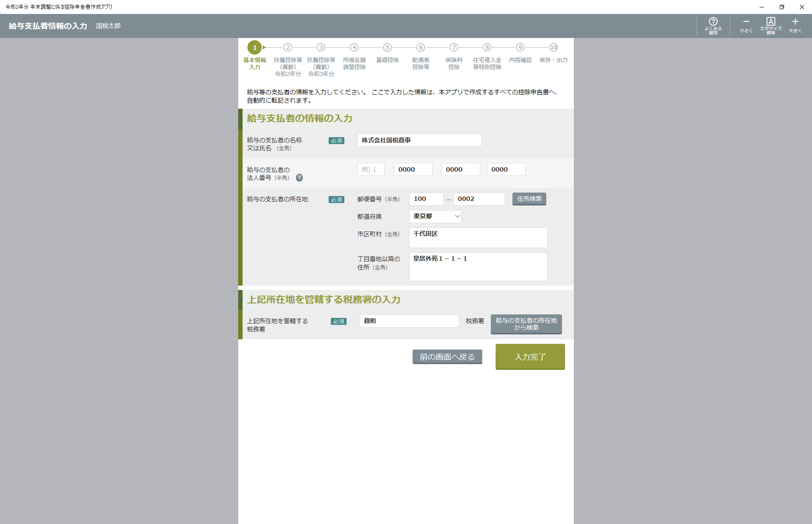This screenshot has width=812, height=524.
Task: Click the 税務署 name field showing 麹町
Action: pos(409,321)
